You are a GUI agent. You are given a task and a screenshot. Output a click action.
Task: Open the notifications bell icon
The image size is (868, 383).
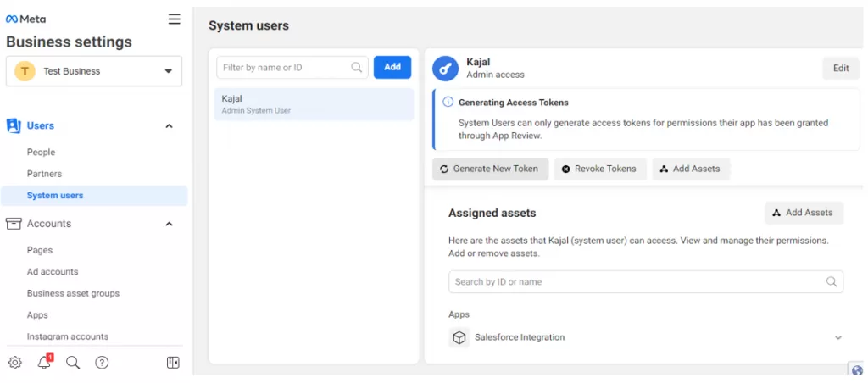coord(44,363)
